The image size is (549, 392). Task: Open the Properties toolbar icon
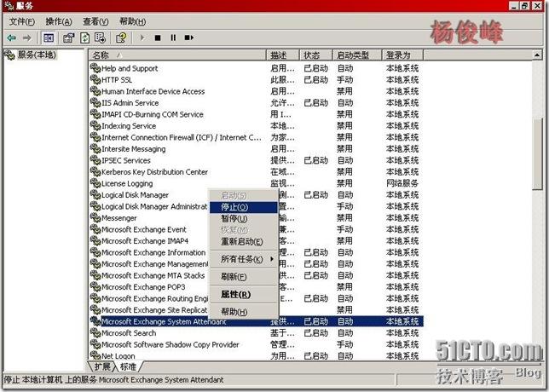68,37
